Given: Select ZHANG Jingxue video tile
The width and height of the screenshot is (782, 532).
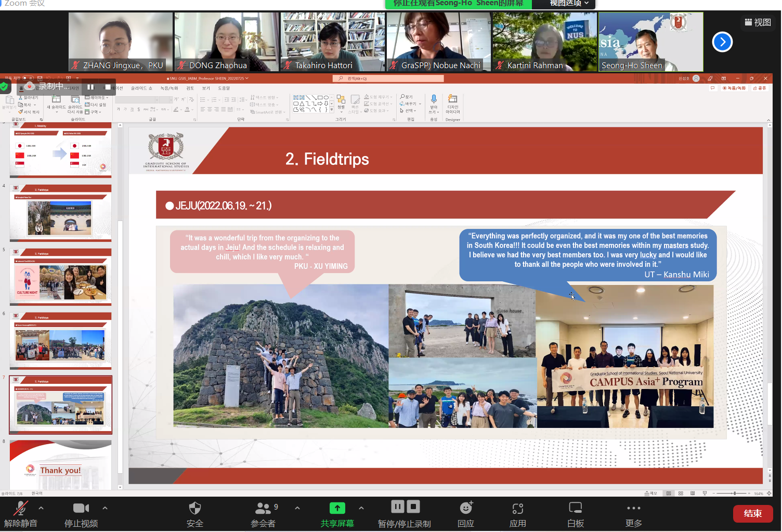Looking at the screenshot, I should tap(121, 42).
